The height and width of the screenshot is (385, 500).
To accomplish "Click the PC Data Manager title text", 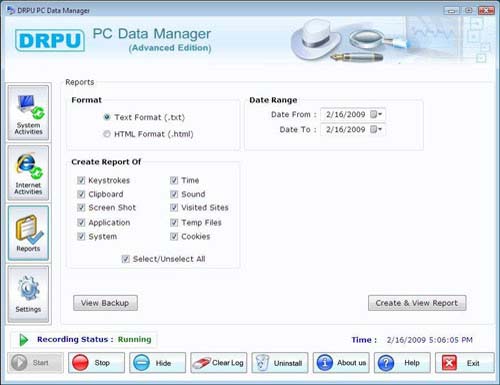I will pos(152,34).
